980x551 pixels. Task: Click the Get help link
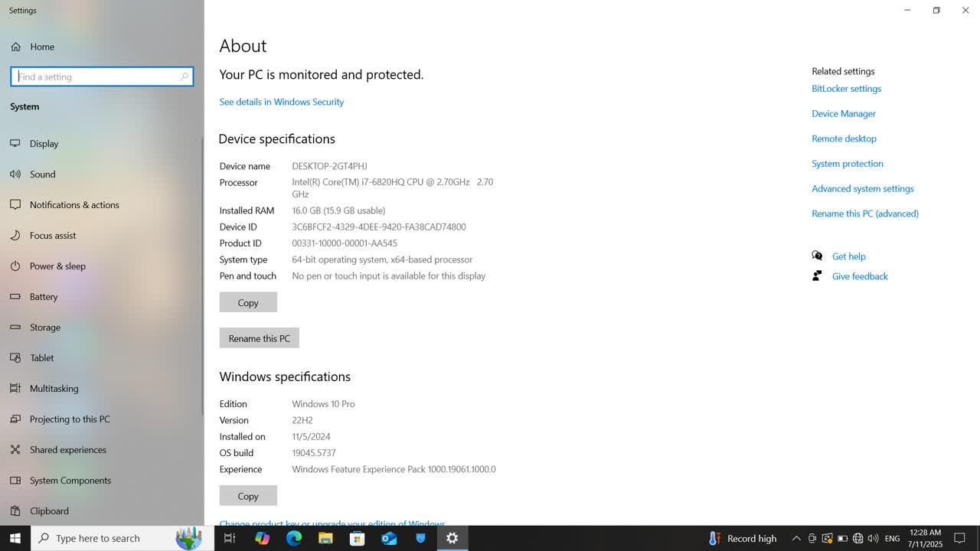click(x=848, y=256)
